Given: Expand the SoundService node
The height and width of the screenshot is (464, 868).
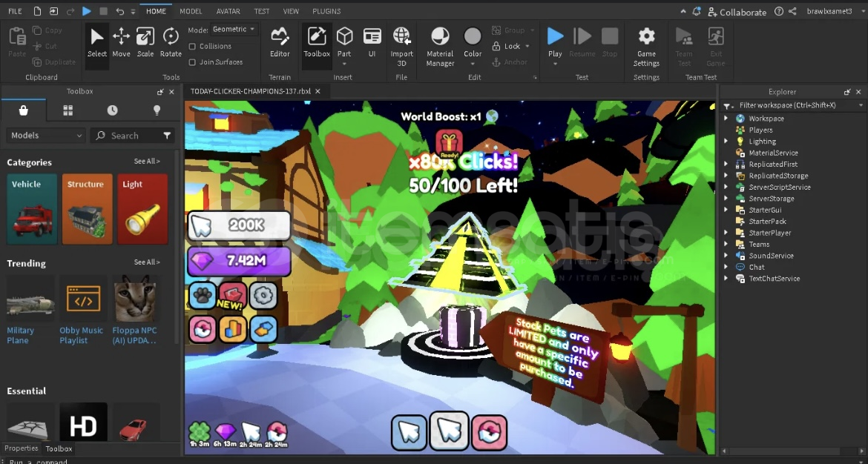Looking at the screenshot, I should point(726,256).
